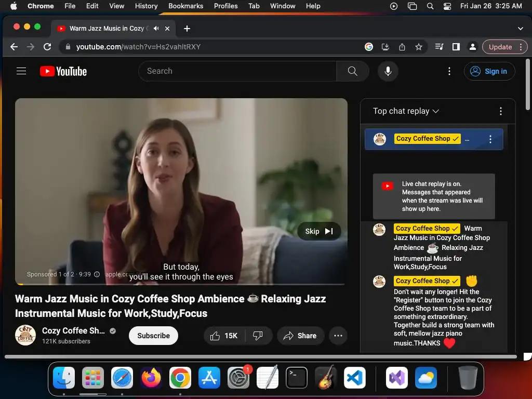
Task: Click the share page icon in address bar
Action: [402, 47]
